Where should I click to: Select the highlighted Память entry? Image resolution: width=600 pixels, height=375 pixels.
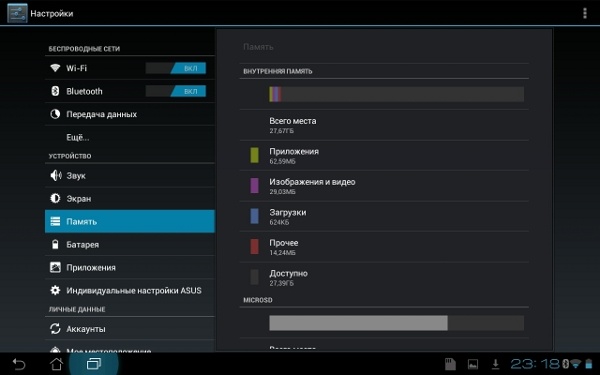pos(130,221)
